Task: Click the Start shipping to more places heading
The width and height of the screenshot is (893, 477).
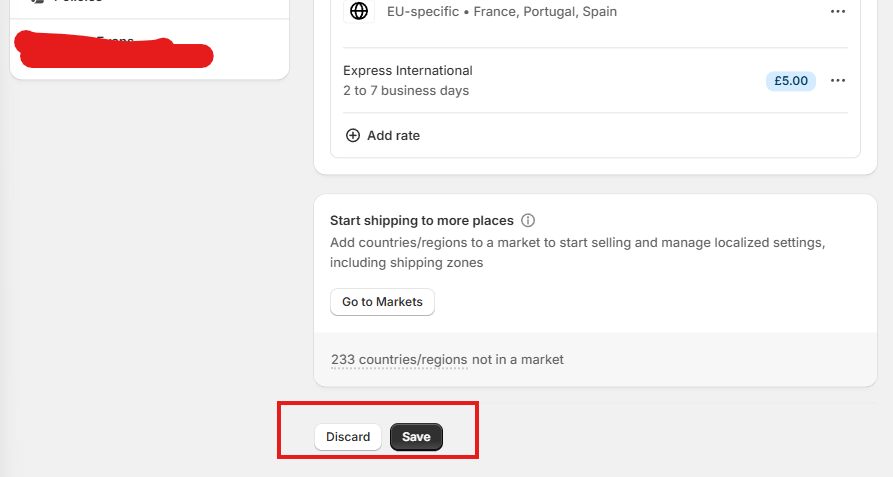Action: pos(421,220)
